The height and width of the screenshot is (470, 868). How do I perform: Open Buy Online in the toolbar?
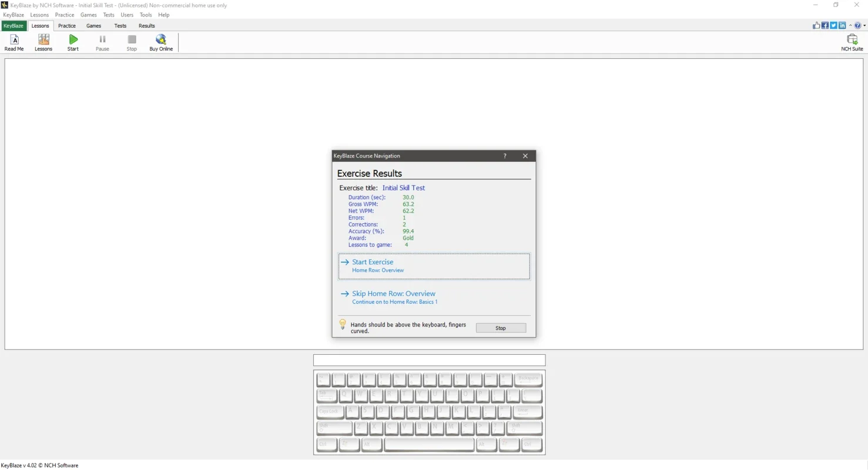(x=161, y=42)
